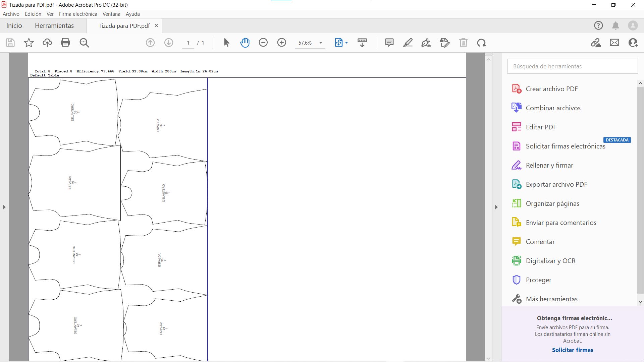Choose the Selection arrow tool
644x362 pixels.
[226, 43]
